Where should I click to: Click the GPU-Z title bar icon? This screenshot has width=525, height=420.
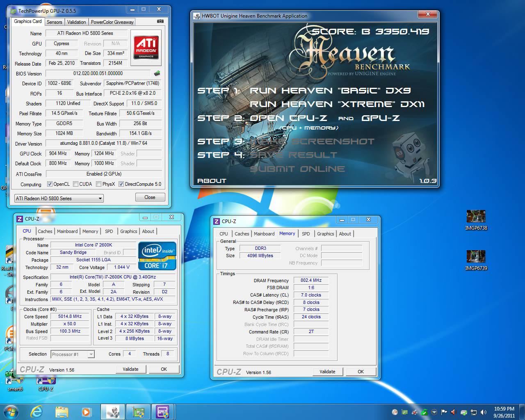(13, 11)
